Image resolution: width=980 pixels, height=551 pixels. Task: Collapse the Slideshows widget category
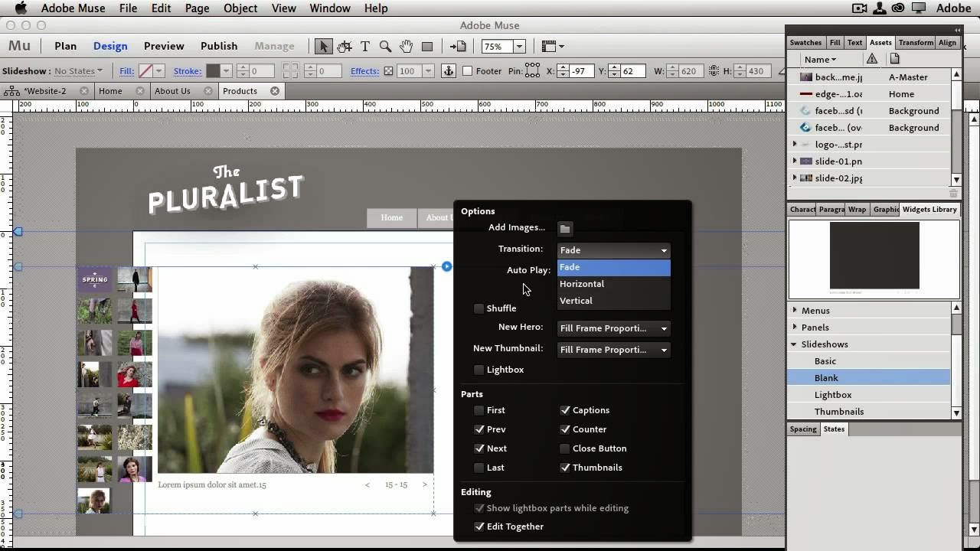click(795, 344)
